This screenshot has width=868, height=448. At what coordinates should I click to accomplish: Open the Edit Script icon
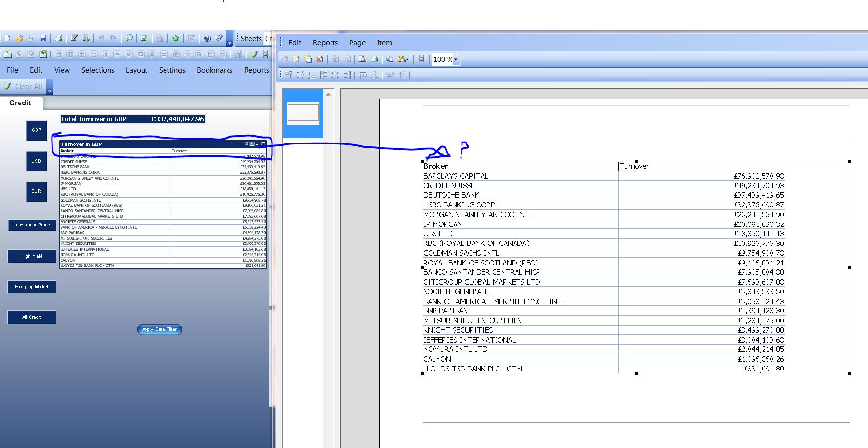tap(74, 38)
